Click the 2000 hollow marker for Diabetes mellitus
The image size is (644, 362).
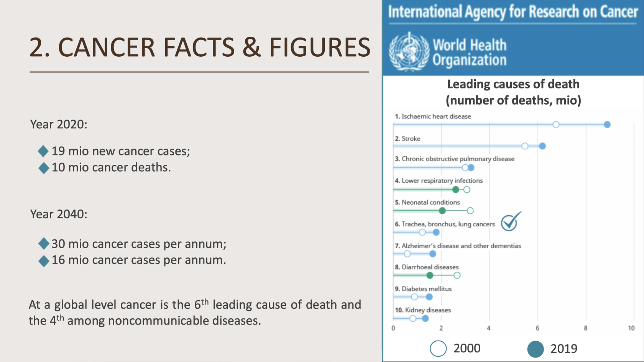coord(414,297)
